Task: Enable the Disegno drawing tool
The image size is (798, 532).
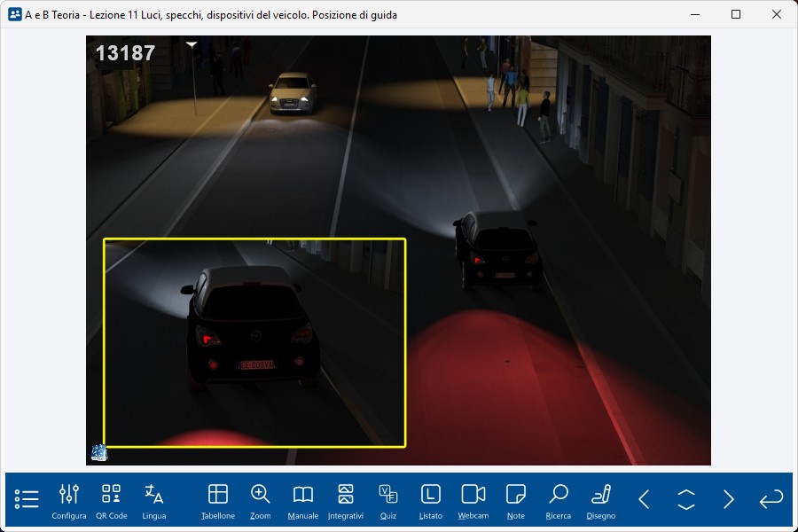Action: (x=601, y=501)
